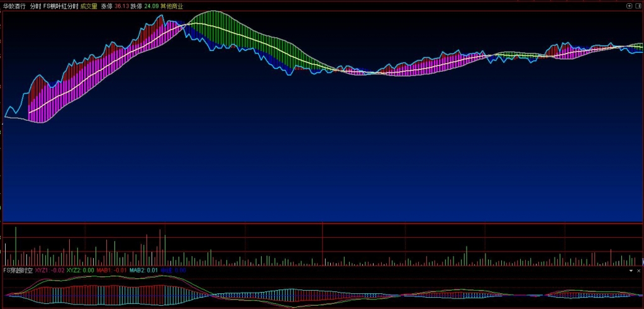Viewport: 644px width, 309px height.
Task: Click the FS穿越时空 indicator title
Action: (18, 270)
